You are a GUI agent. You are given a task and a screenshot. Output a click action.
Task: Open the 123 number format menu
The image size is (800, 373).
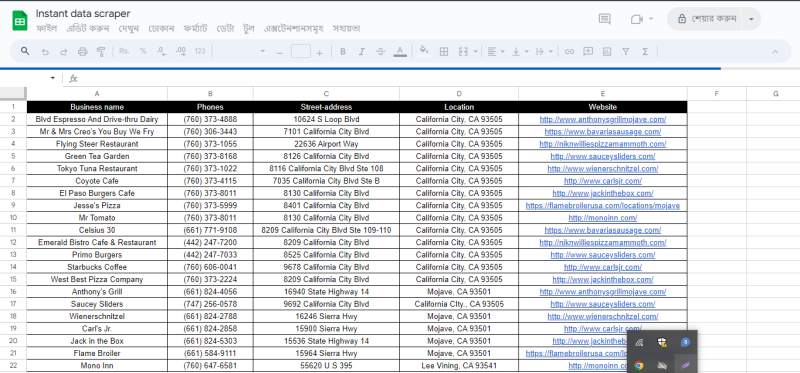200,51
